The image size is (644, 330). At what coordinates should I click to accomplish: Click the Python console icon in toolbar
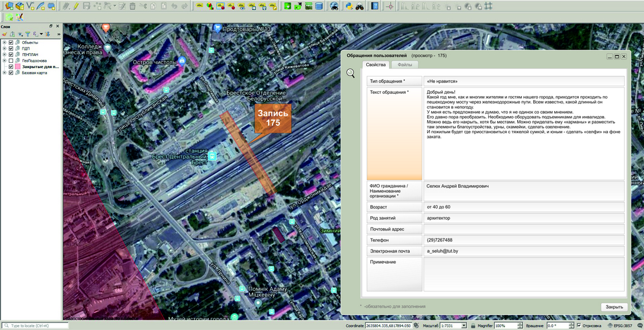(348, 6)
